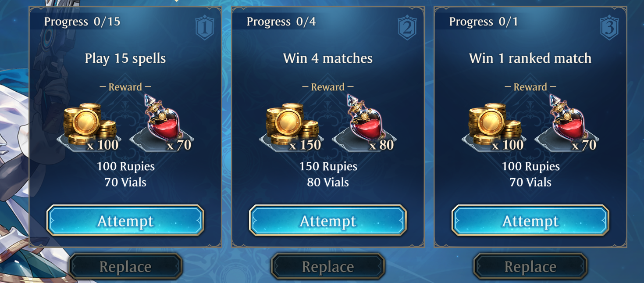
Task: Click the number 3 shield badge
Action: pyautogui.click(x=610, y=28)
